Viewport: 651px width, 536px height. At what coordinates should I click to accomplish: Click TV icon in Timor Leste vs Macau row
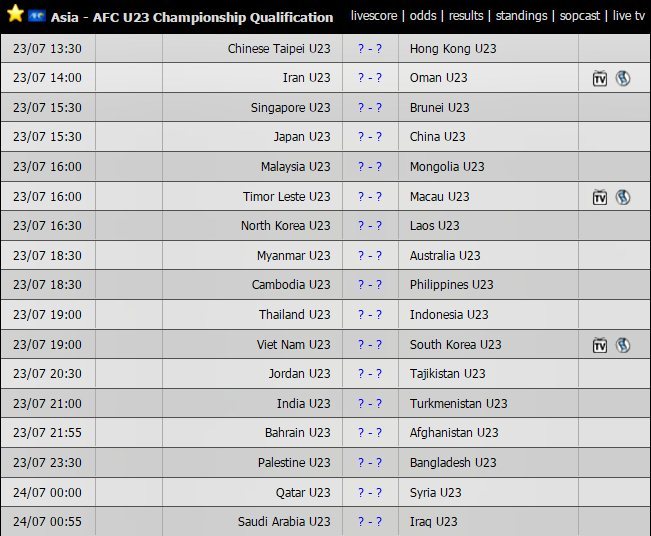click(600, 197)
